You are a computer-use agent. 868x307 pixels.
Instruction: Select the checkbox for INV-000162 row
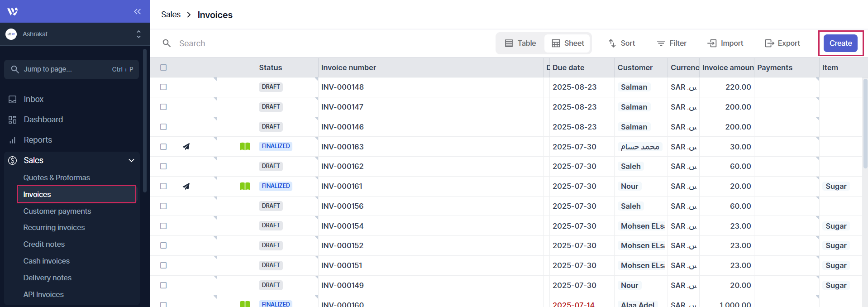(x=163, y=166)
